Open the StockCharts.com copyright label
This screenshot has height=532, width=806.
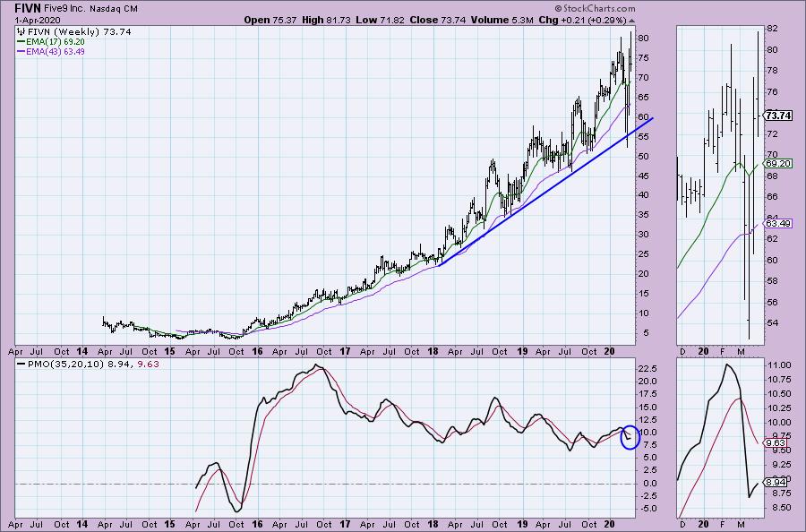pyautogui.click(x=595, y=8)
